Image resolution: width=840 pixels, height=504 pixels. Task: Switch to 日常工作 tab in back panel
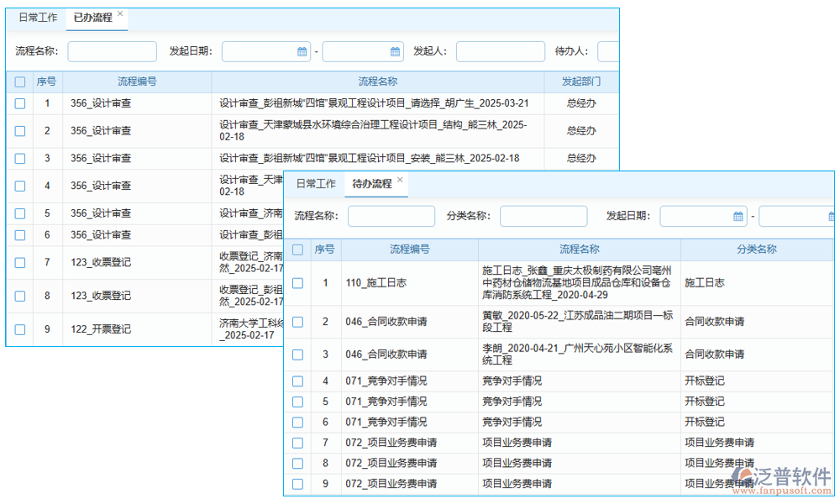click(38, 18)
